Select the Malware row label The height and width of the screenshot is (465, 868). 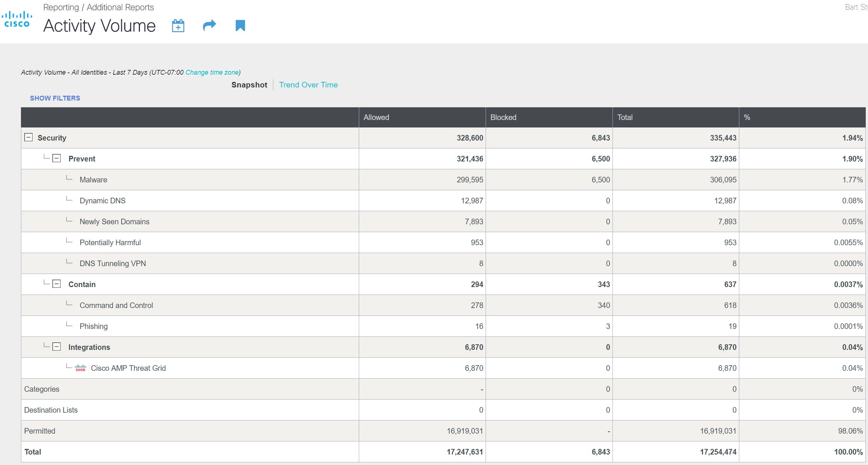[93, 180]
